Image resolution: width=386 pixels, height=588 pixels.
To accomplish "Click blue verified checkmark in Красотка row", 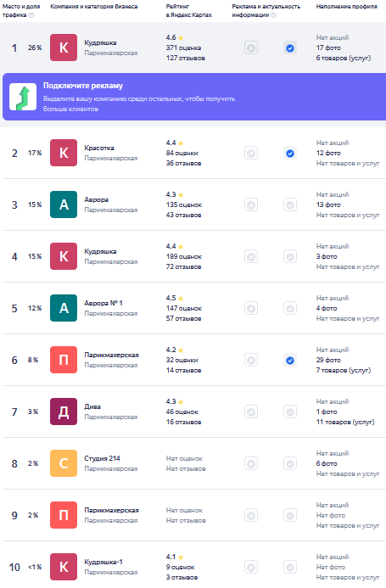I will click(290, 153).
